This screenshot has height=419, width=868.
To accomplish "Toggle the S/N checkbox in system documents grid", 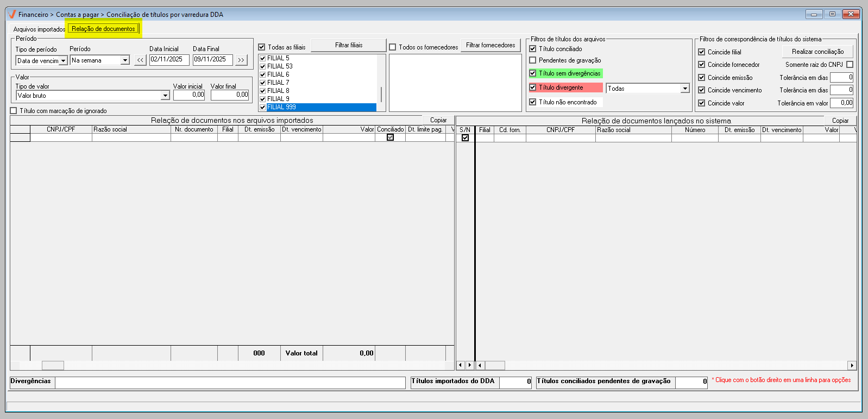I will tap(465, 138).
